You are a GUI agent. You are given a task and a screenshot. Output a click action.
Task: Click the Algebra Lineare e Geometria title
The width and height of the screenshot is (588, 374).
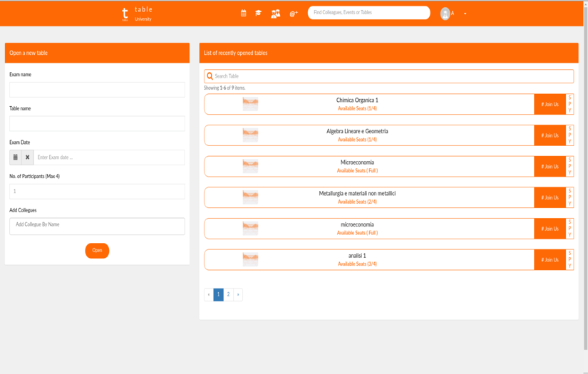[357, 131]
